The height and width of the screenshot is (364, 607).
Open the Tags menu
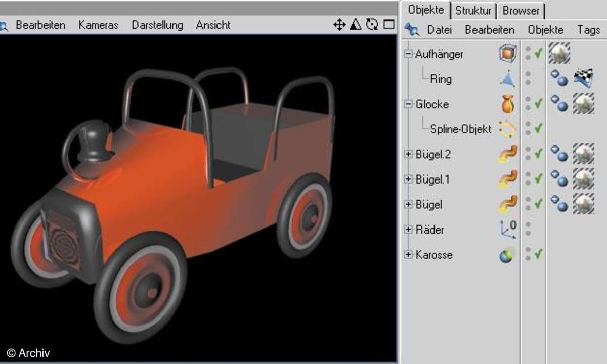tap(588, 30)
